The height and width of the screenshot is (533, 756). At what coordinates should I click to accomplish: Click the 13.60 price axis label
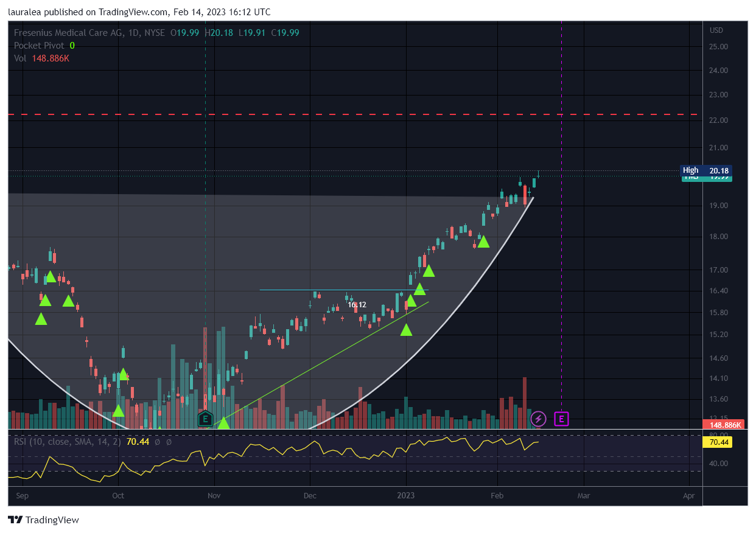[x=718, y=399]
